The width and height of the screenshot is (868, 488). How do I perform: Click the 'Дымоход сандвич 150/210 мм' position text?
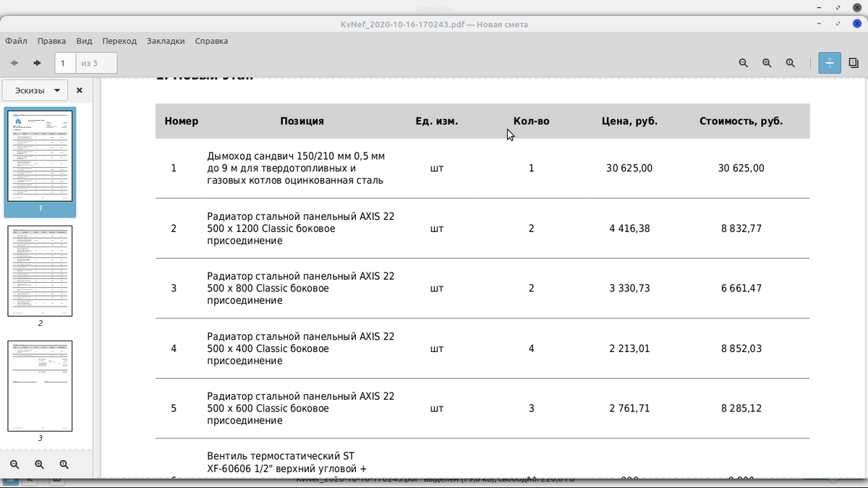coord(297,168)
